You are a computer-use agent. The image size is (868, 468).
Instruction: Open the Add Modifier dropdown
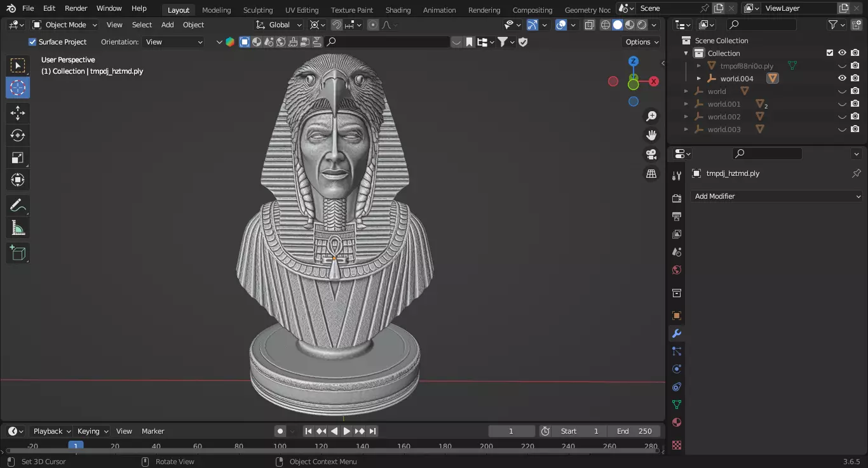coord(776,196)
